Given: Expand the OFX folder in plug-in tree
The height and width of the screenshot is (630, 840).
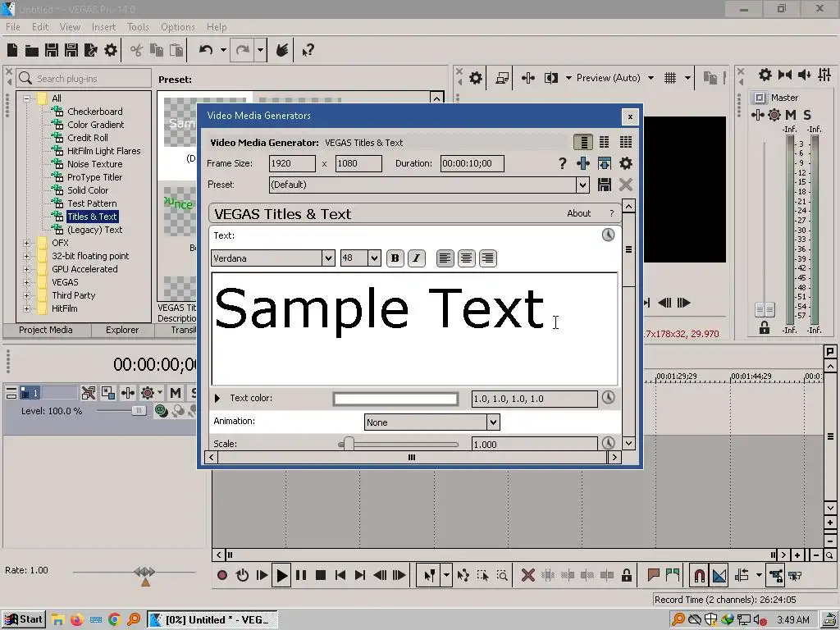Looking at the screenshot, I should point(26,243).
